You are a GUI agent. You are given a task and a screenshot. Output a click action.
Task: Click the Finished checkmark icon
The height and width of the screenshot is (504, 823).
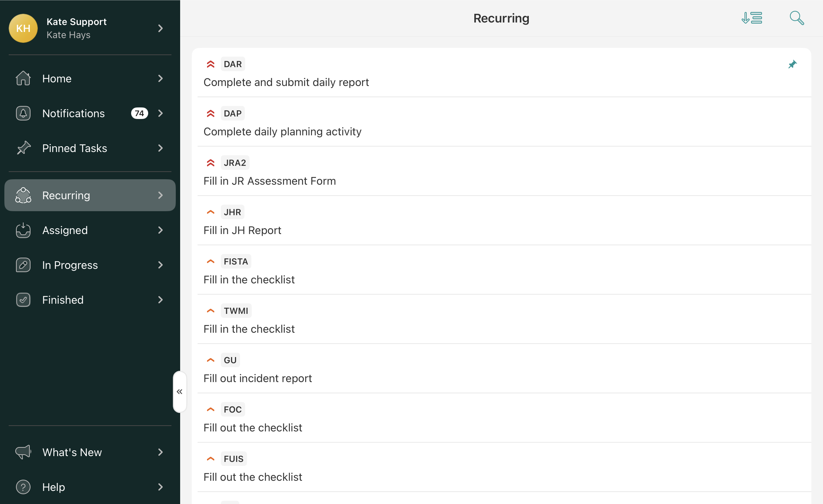tap(23, 300)
